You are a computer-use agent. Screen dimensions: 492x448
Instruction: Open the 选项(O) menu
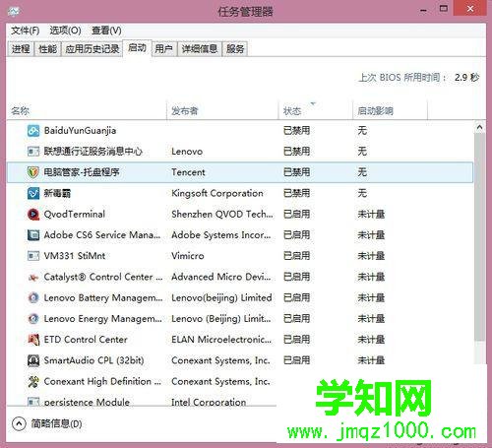coord(65,31)
